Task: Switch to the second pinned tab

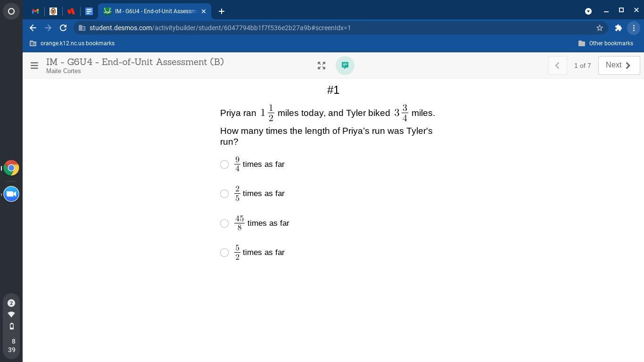Action: [53, 11]
